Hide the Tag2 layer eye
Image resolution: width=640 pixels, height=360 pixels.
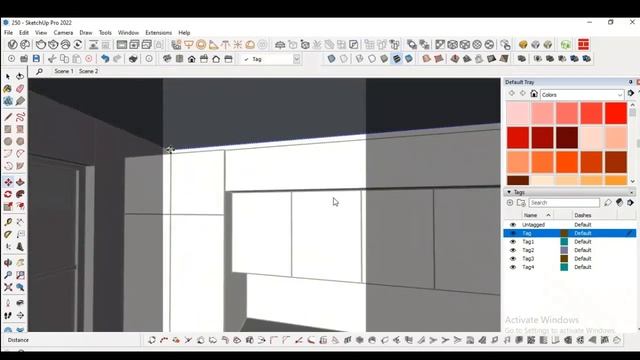513,250
